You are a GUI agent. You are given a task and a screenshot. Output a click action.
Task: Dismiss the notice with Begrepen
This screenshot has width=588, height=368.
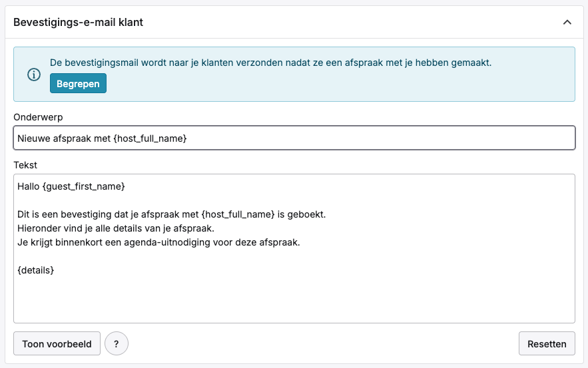point(78,84)
